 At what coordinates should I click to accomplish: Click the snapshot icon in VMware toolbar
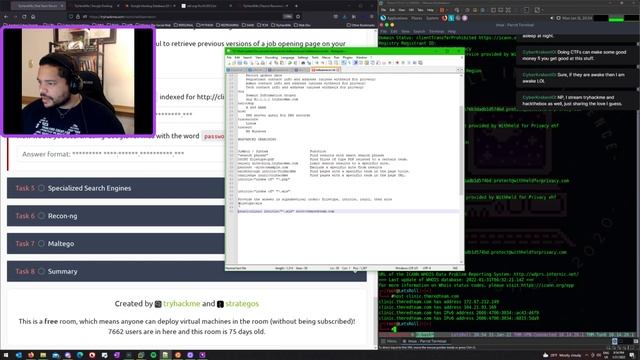467,10
